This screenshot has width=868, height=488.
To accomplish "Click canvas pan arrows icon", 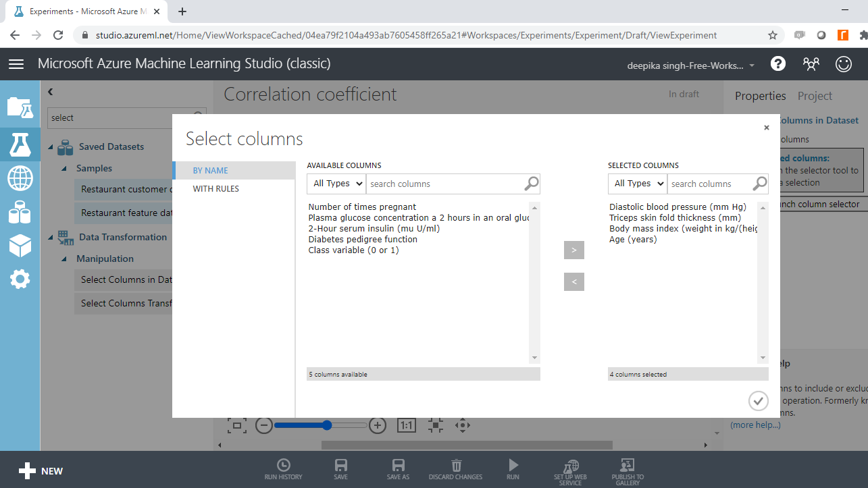I will point(463,425).
